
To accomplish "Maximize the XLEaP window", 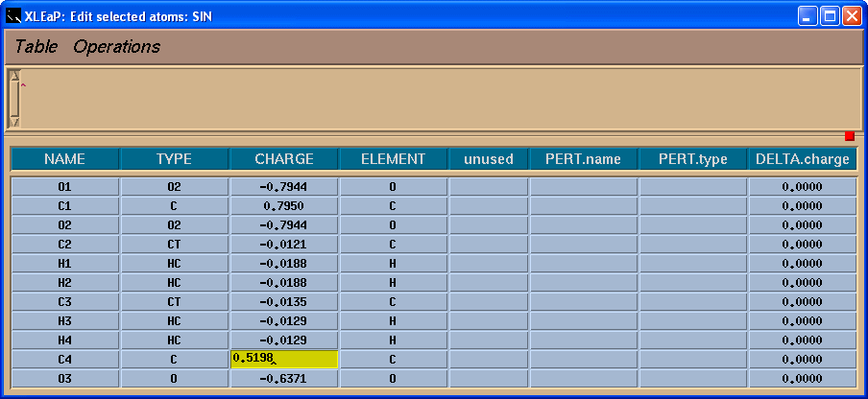I will click(x=830, y=16).
